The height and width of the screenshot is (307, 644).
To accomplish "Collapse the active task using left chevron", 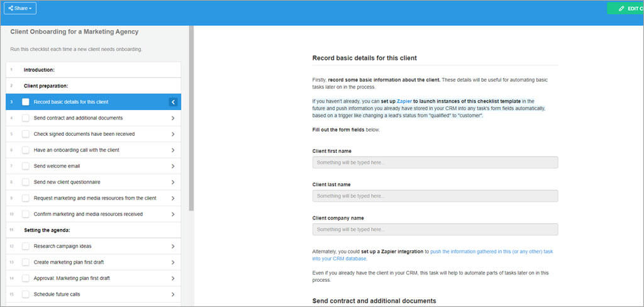I will pos(173,102).
